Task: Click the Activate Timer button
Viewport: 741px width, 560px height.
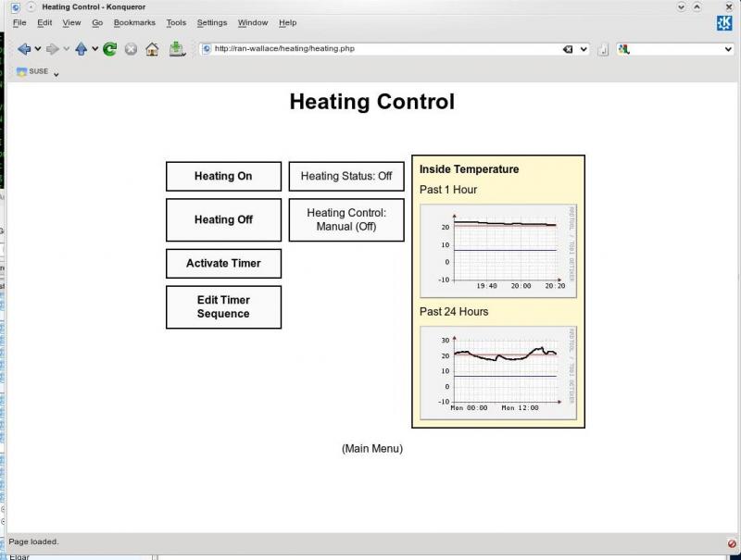Action: coord(223,264)
